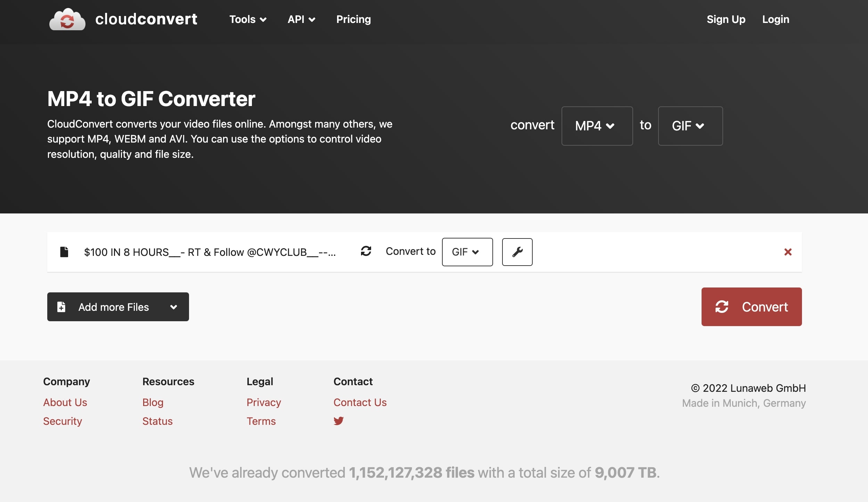Viewport: 868px width, 502px height.
Task: Open conversion options wrench icon
Action: pos(517,252)
